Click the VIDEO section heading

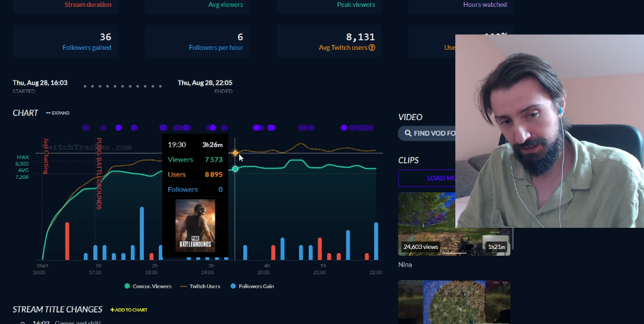click(410, 117)
